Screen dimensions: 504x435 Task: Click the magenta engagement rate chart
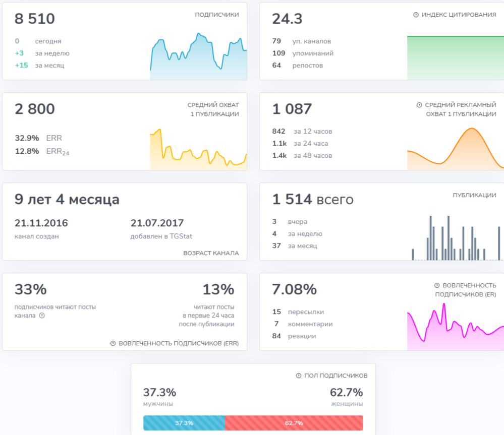(456, 327)
